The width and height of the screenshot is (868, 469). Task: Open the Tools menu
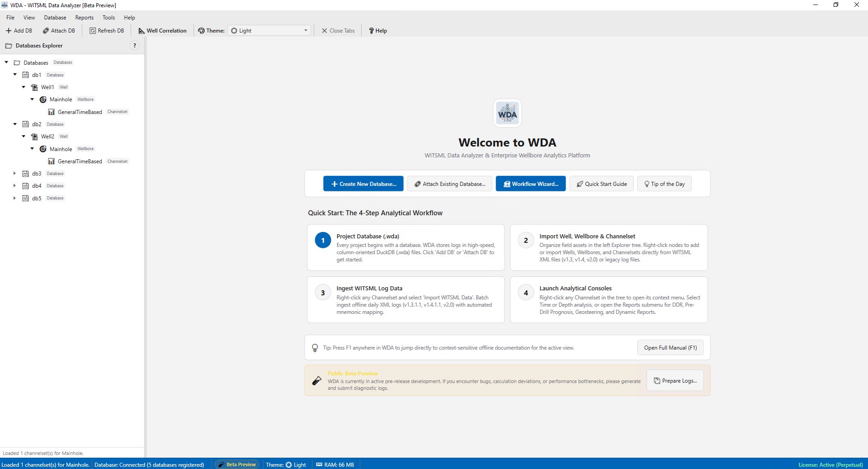(108, 18)
